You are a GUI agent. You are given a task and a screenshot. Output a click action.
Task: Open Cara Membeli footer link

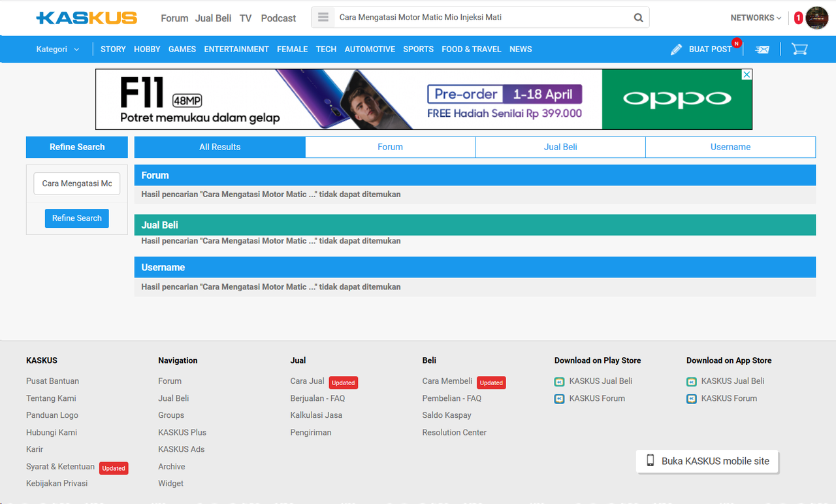(x=447, y=381)
